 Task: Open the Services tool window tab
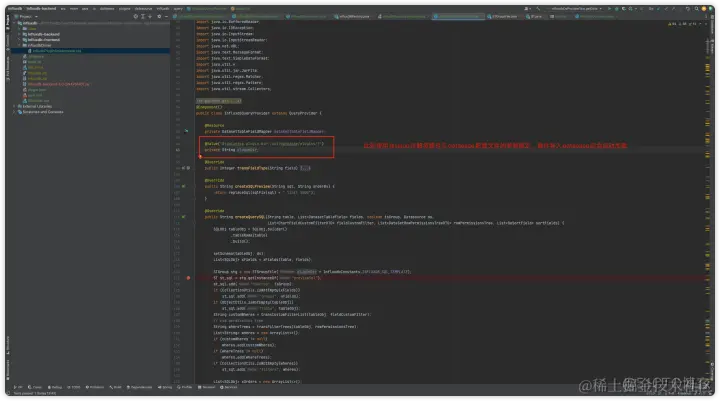[228, 387]
